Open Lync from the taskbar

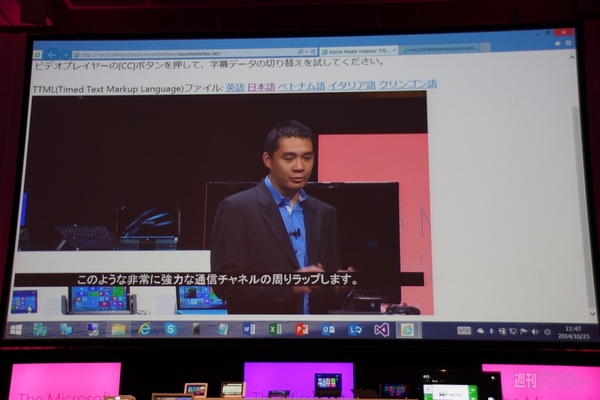click(355, 330)
